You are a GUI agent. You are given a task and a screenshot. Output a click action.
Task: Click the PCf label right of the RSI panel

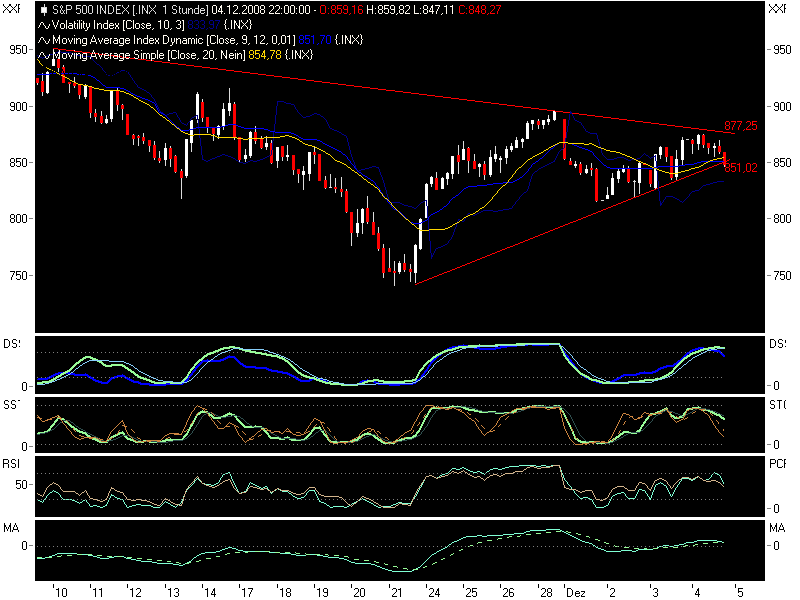(x=778, y=463)
